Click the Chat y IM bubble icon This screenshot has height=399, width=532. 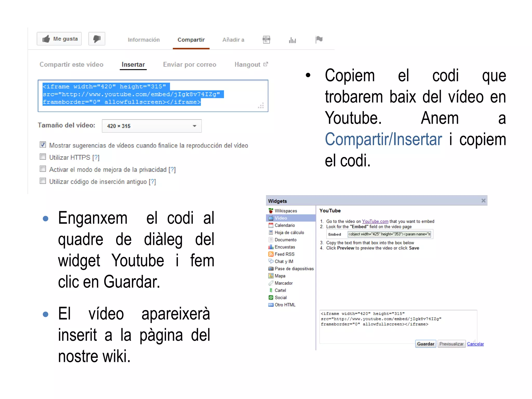point(271,261)
